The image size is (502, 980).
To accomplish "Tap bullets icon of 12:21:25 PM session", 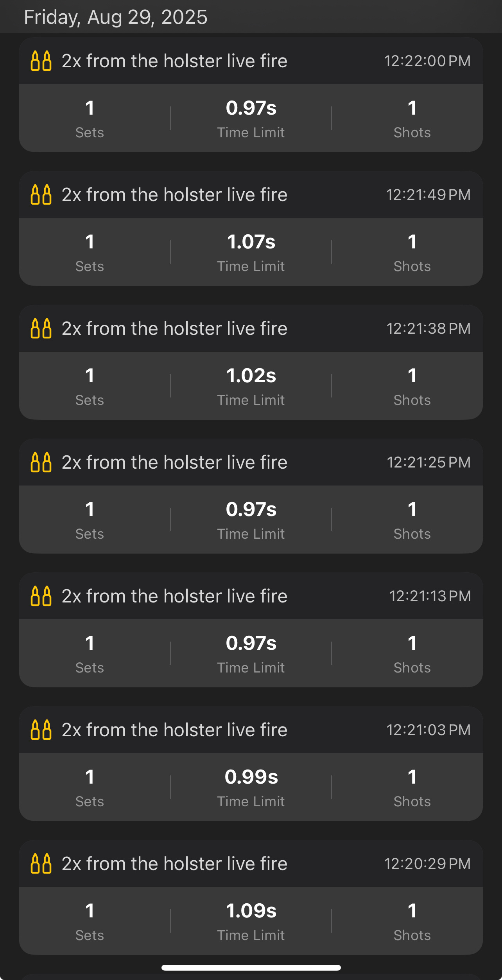I will coord(41,462).
